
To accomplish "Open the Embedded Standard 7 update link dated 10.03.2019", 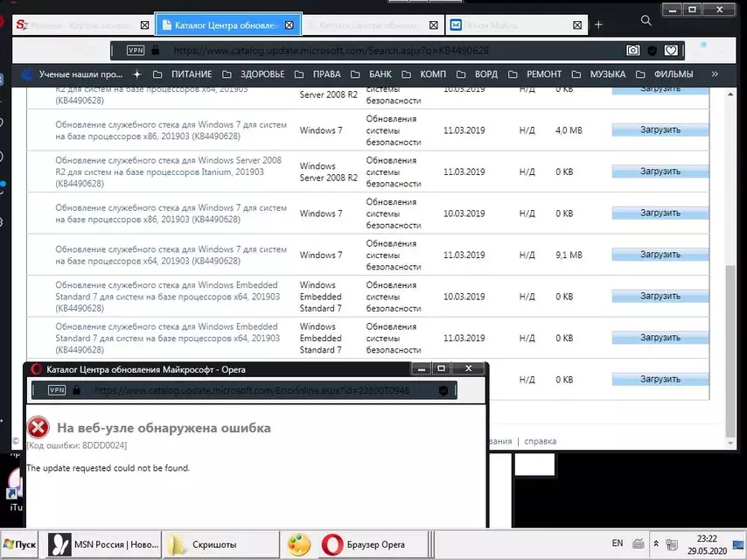I will click(167, 297).
